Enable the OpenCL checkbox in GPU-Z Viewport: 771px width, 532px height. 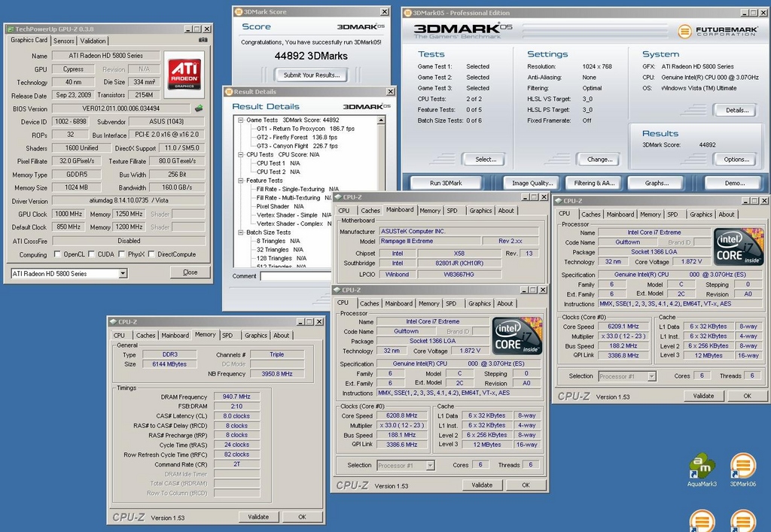coord(57,254)
